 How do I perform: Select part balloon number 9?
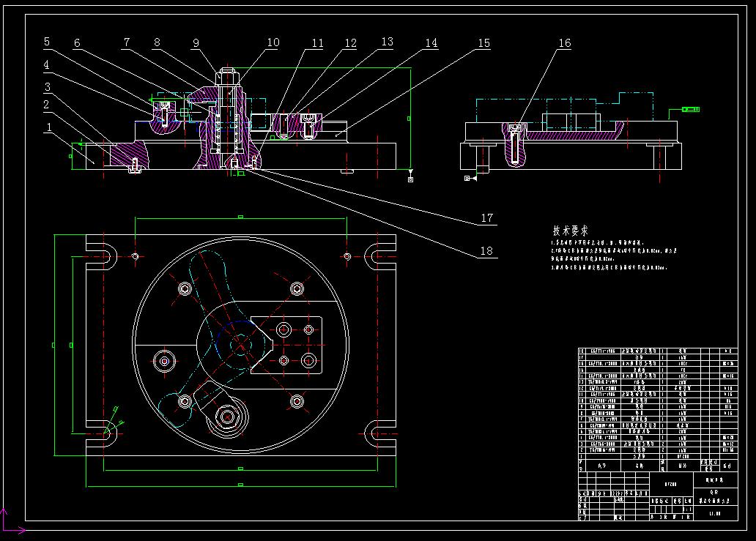196,43
